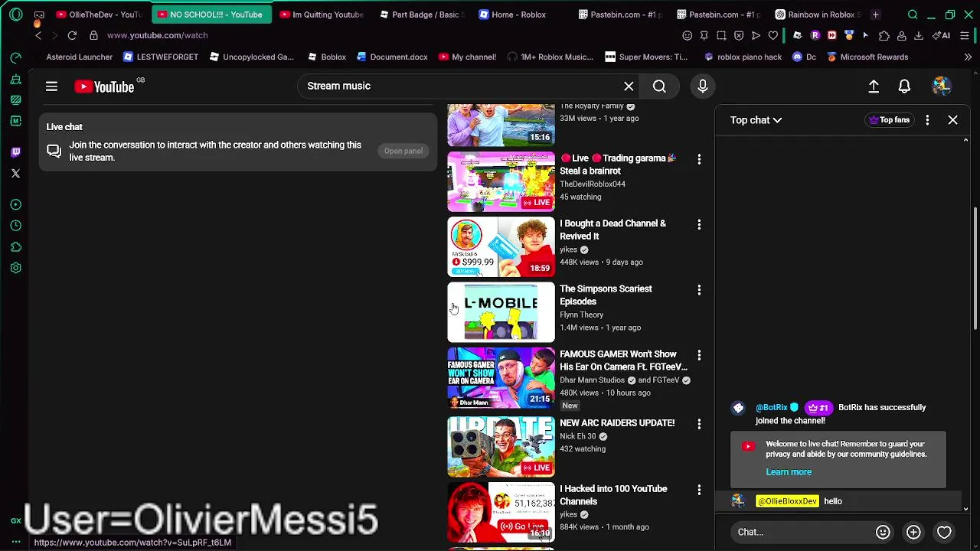Open more options for Hacked 100 Channels video

(x=699, y=490)
